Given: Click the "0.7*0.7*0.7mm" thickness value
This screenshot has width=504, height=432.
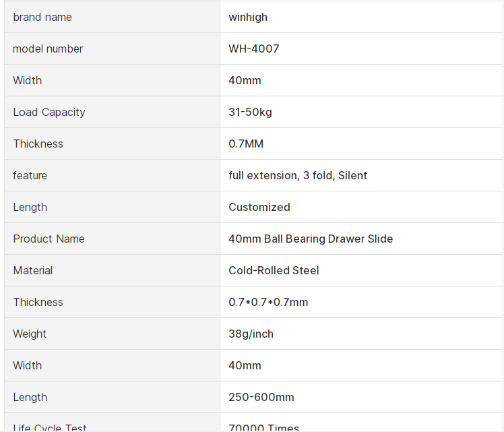Looking at the screenshot, I should (x=268, y=302).
